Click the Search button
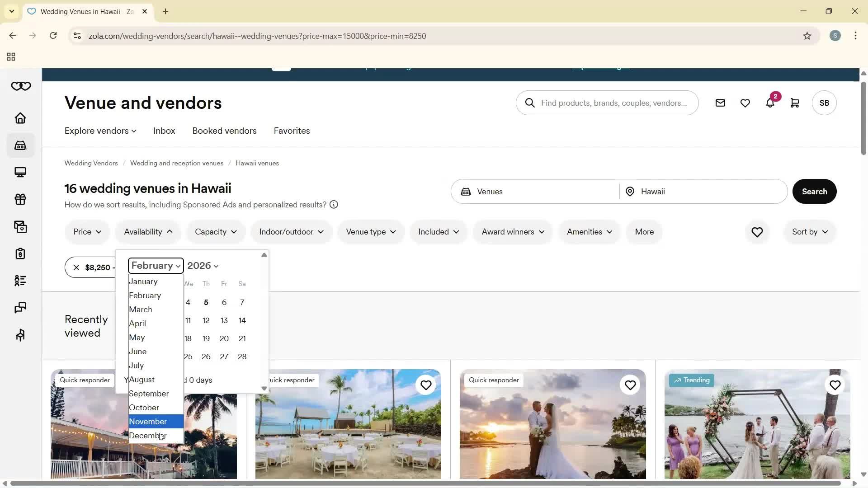868x488 pixels. click(814, 191)
